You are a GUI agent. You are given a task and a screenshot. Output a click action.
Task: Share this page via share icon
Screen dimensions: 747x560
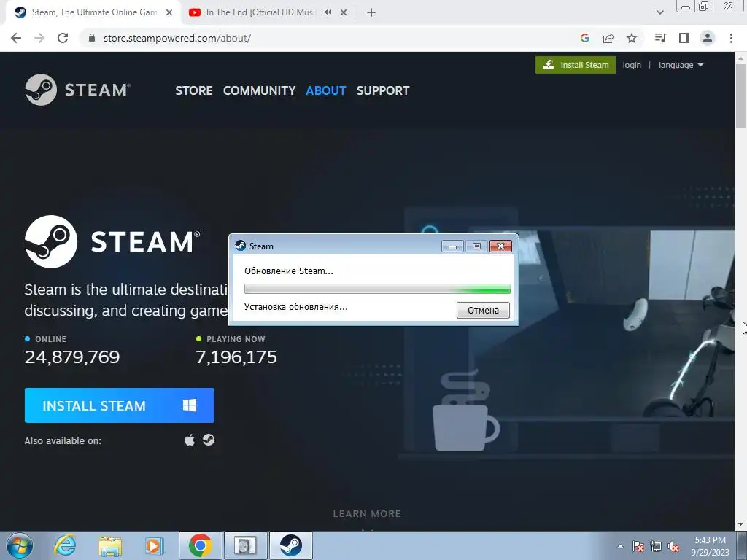[x=608, y=38]
